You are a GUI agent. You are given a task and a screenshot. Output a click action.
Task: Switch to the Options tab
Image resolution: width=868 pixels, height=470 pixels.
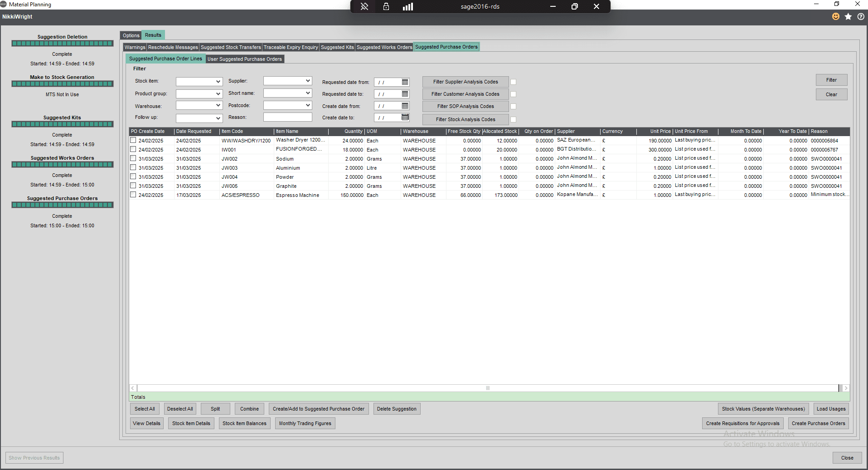click(131, 35)
